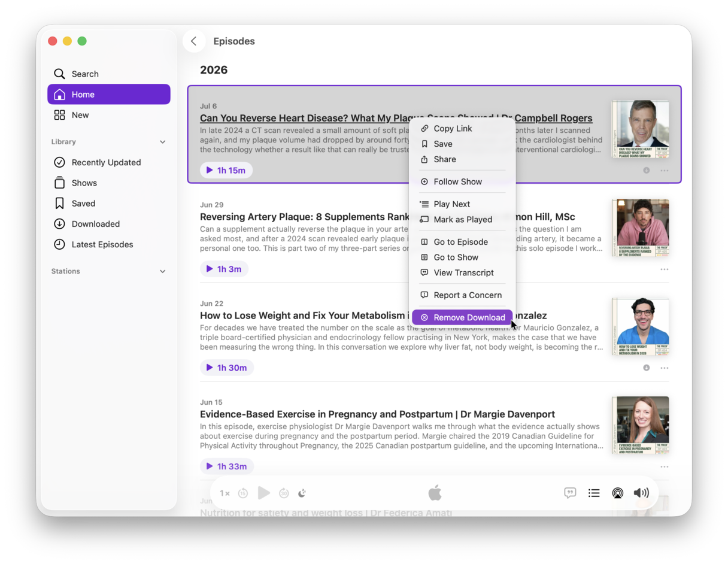The height and width of the screenshot is (564, 728).
Task: Play the 1h 30m episode button
Action: pyautogui.click(x=227, y=368)
